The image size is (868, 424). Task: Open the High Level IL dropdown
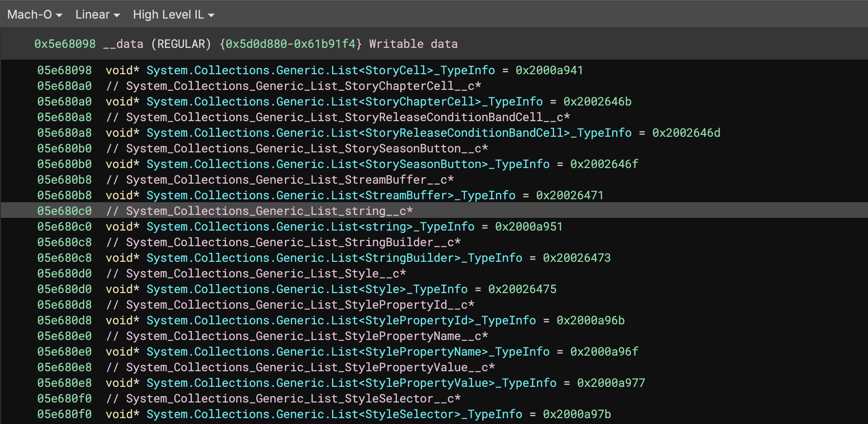[174, 15]
